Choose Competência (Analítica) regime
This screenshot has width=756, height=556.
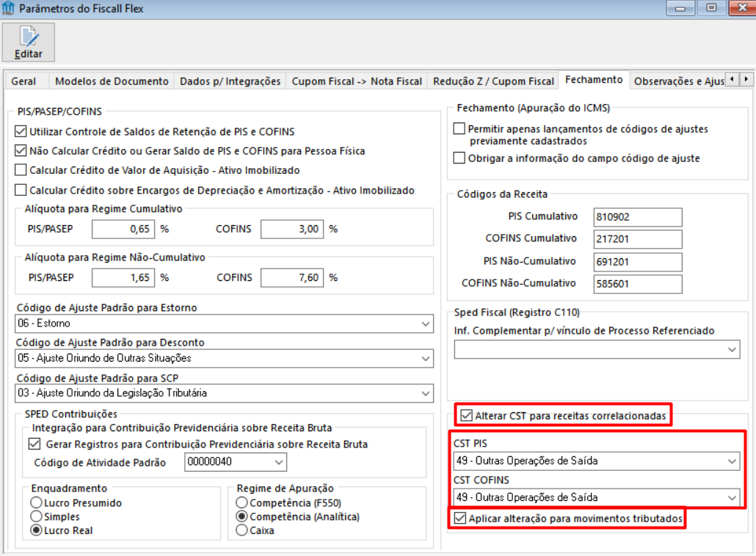242,516
